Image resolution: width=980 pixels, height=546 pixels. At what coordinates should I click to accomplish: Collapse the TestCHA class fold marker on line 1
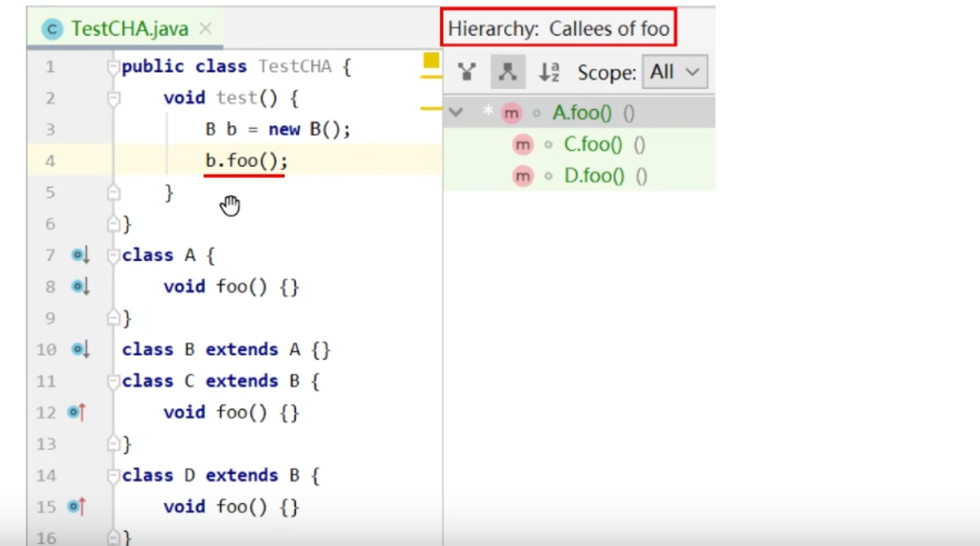point(113,67)
